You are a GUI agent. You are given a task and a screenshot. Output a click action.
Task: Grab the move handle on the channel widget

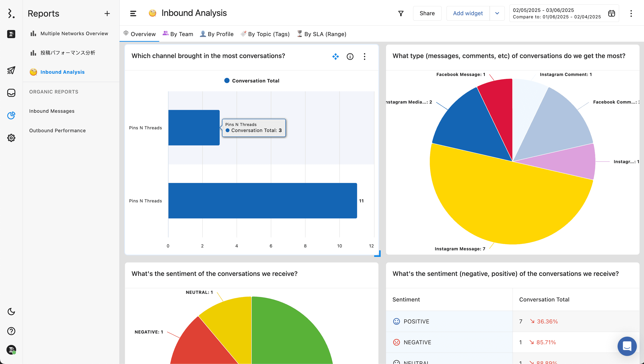tap(336, 56)
